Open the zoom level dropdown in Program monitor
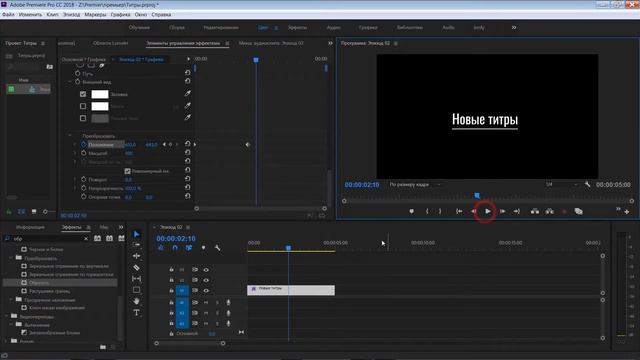This screenshot has width=640, height=360. click(x=415, y=184)
